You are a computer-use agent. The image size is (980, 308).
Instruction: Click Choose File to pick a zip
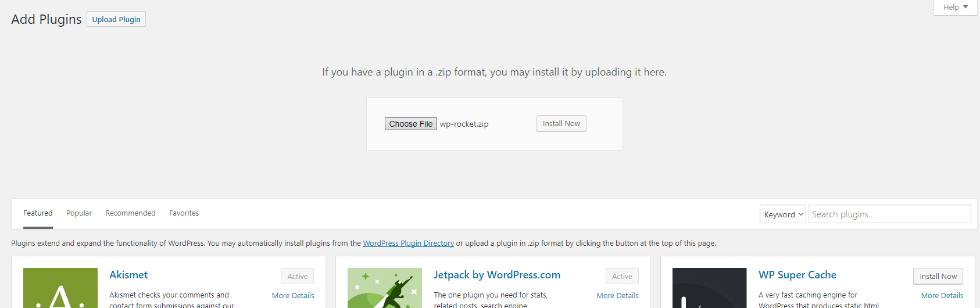point(410,124)
